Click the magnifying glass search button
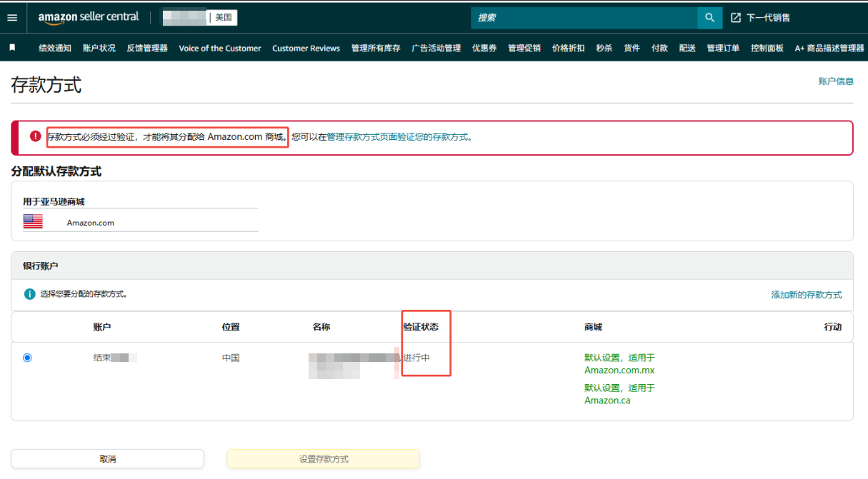This screenshot has height=479, width=868. [709, 18]
